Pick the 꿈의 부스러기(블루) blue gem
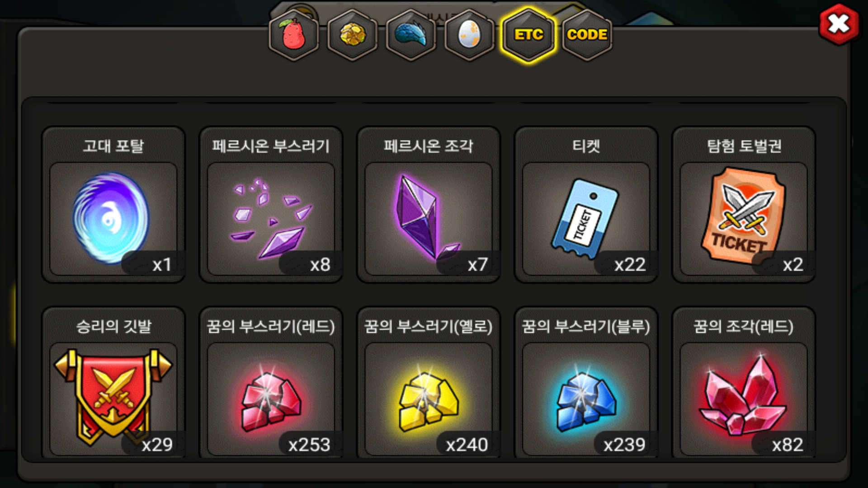Image resolution: width=868 pixels, height=488 pixels. tap(586, 399)
